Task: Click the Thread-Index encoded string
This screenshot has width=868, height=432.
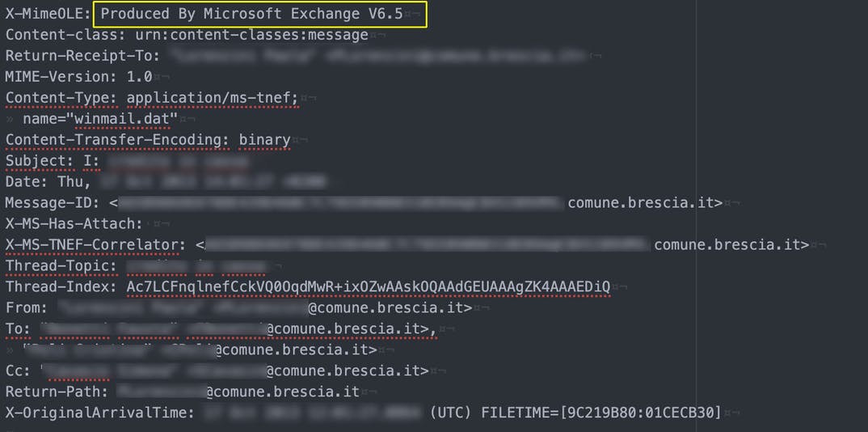Action: pos(368,287)
